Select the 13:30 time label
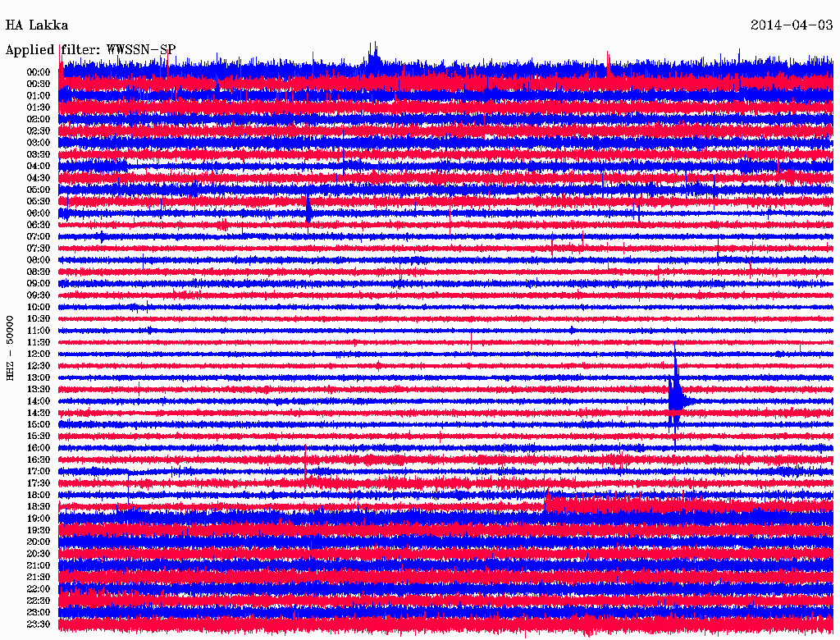 click(39, 389)
